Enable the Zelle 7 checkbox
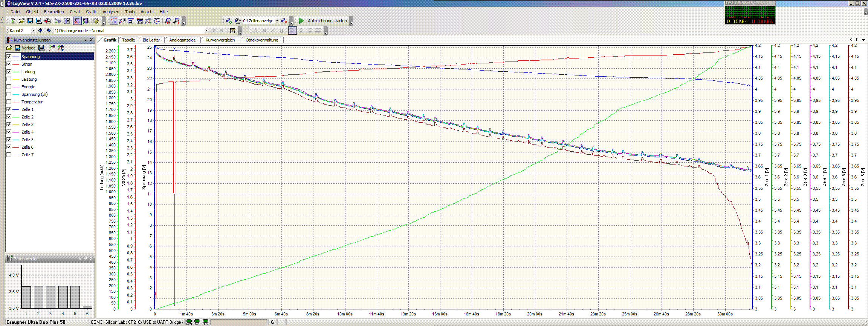The image size is (868, 326). tap(9, 155)
